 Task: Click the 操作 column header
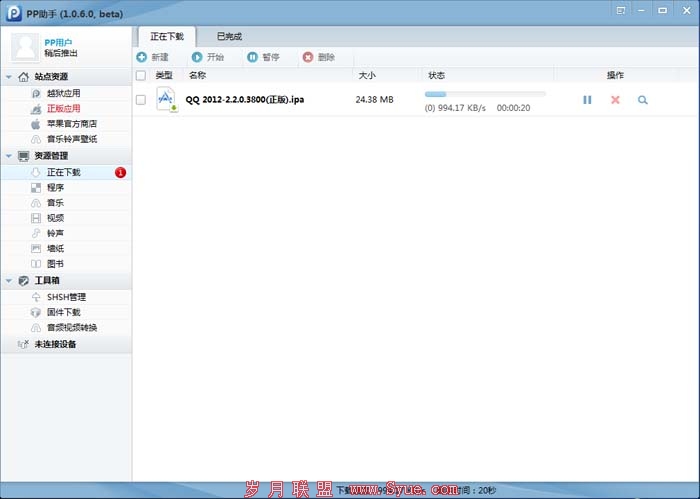point(615,75)
